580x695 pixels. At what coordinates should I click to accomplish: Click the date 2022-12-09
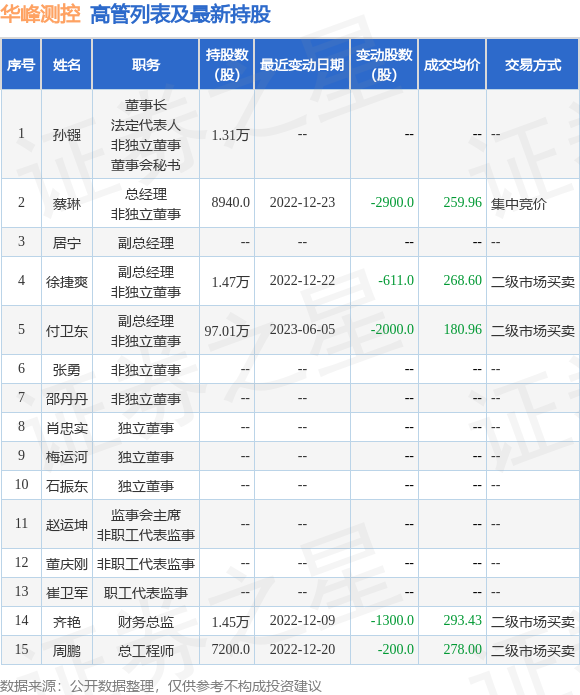tap(302, 620)
